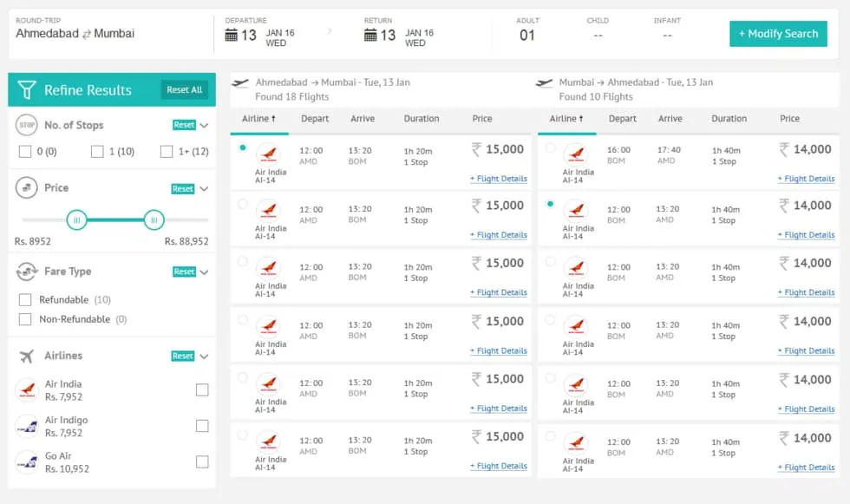Click the Fare Type filter icon

click(x=27, y=272)
